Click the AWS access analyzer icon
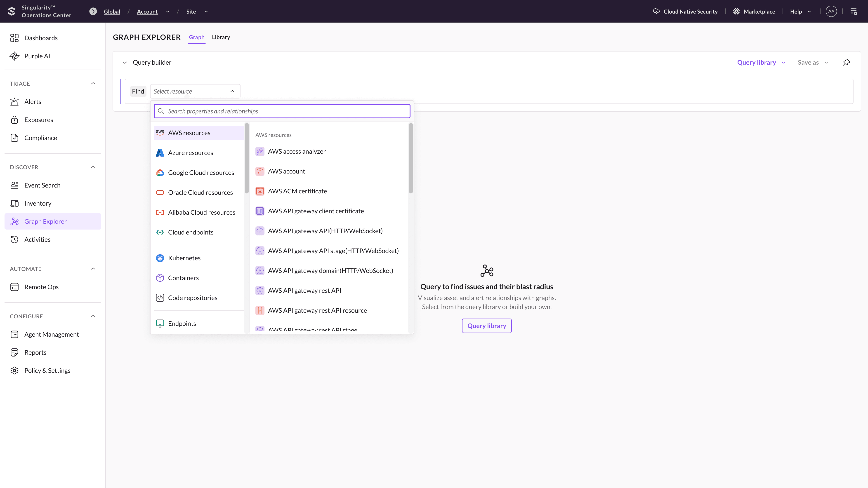 260,152
